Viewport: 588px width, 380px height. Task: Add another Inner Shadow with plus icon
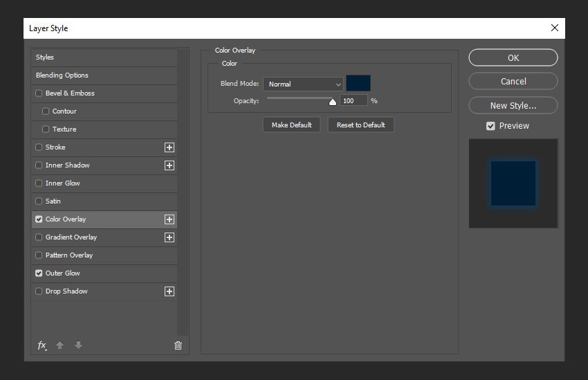[x=169, y=165]
